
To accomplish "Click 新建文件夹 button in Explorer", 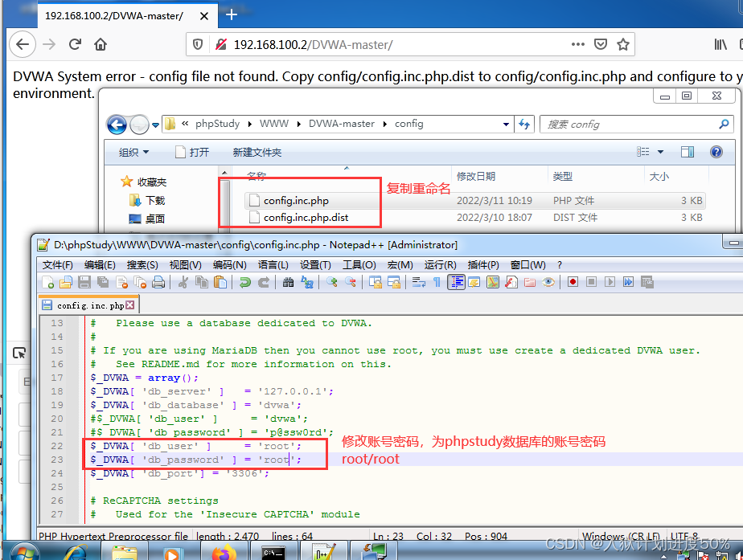I will point(257,152).
